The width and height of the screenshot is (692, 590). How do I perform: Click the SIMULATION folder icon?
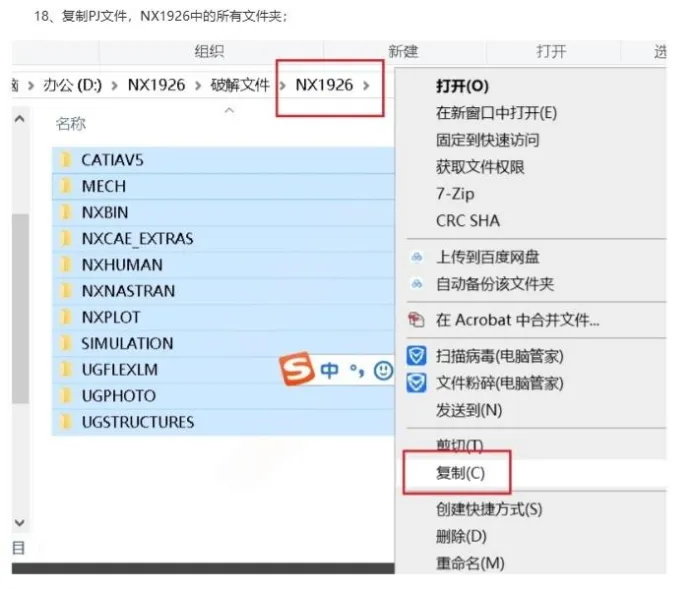[66, 343]
